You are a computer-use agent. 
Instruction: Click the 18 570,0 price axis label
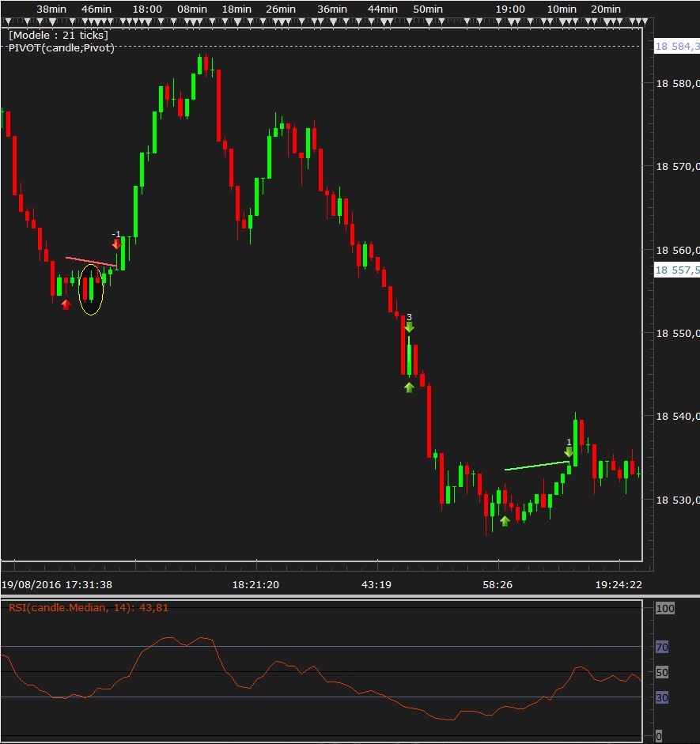coord(678,167)
